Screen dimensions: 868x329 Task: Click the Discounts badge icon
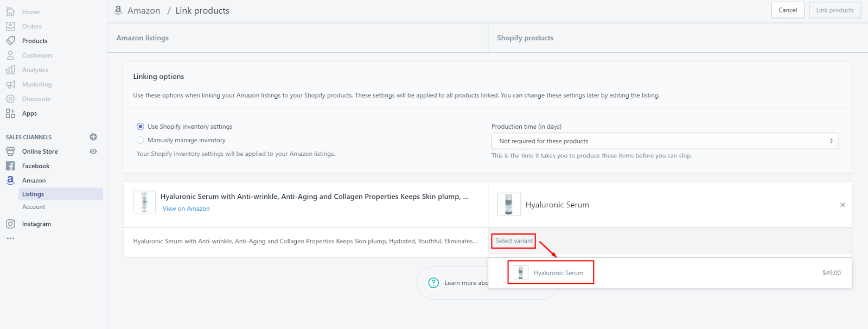tap(10, 99)
